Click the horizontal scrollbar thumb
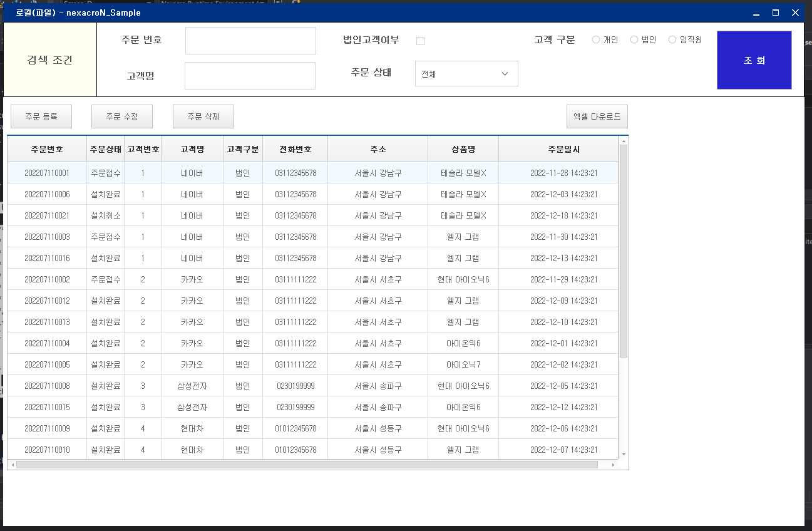The height and width of the screenshot is (531, 812). (x=307, y=465)
